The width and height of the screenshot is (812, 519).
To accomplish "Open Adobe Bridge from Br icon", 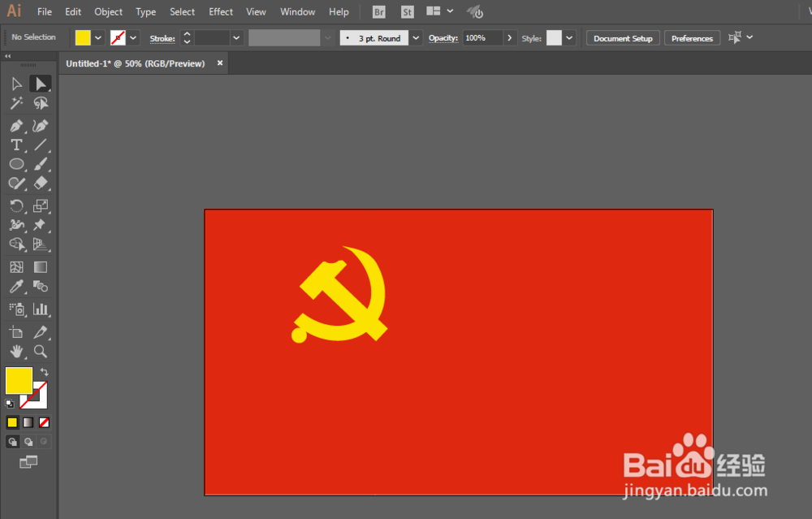I will pyautogui.click(x=379, y=12).
